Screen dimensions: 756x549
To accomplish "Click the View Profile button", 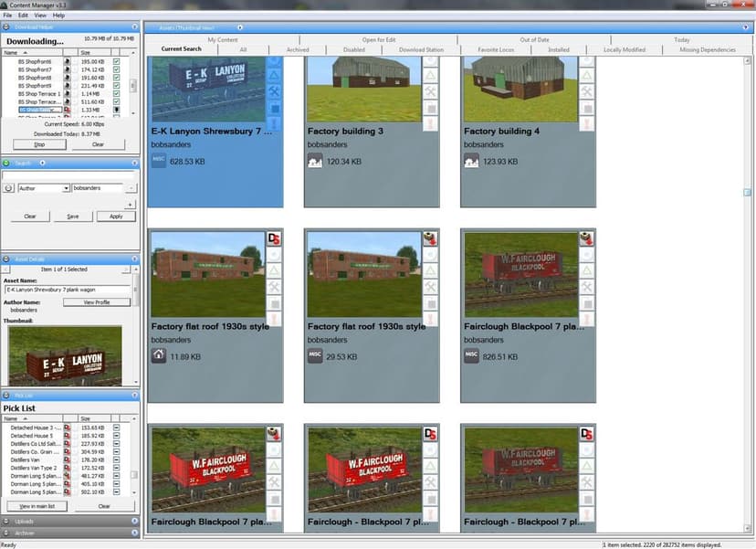I will click(97, 302).
